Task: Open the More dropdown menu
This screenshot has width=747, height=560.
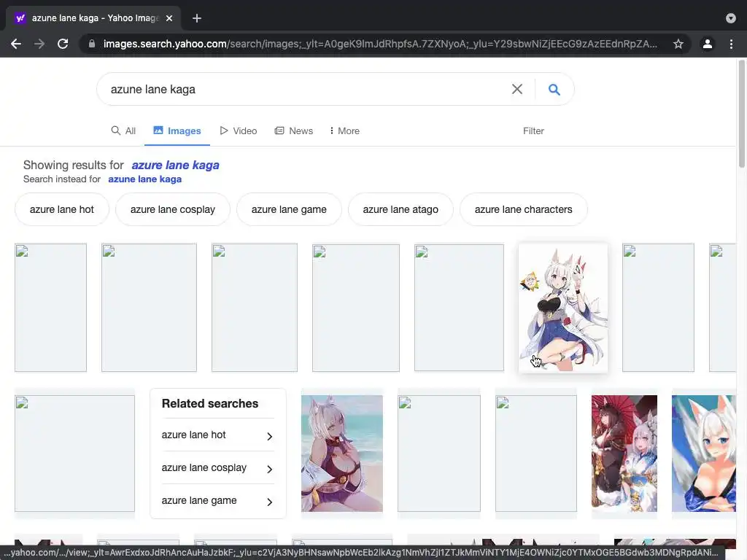Action: [344, 131]
